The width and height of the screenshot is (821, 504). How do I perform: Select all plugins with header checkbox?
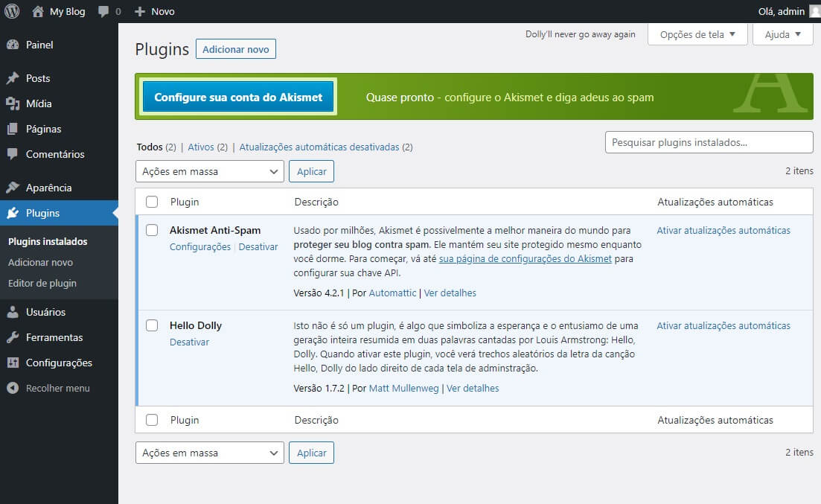152,202
